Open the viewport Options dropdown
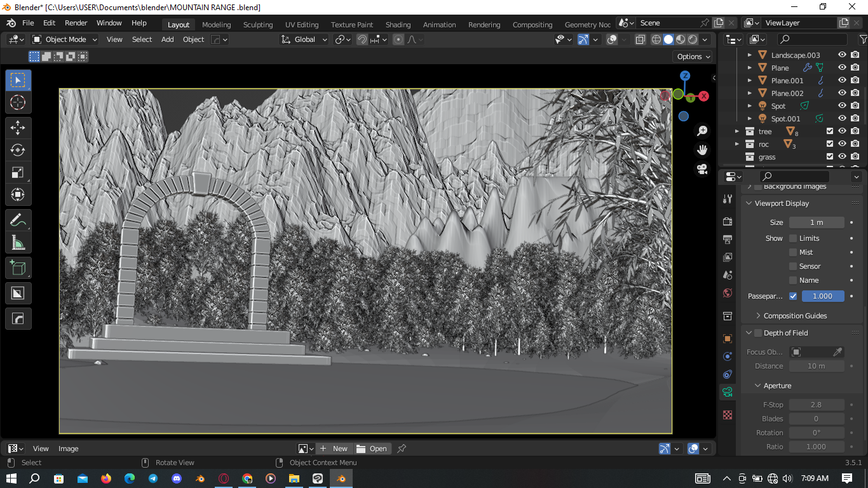Image resolution: width=868 pixels, height=488 pixels. (x=693, y=57)
